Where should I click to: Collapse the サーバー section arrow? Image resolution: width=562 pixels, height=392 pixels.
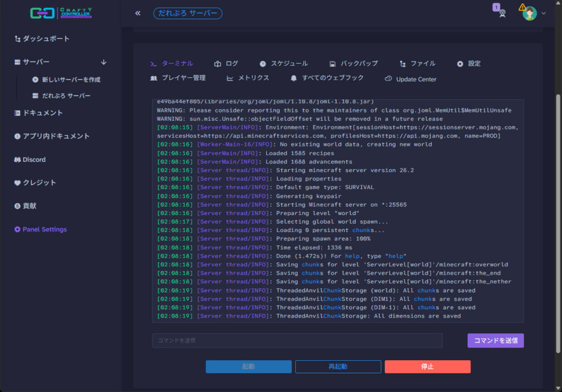point(104,62)
